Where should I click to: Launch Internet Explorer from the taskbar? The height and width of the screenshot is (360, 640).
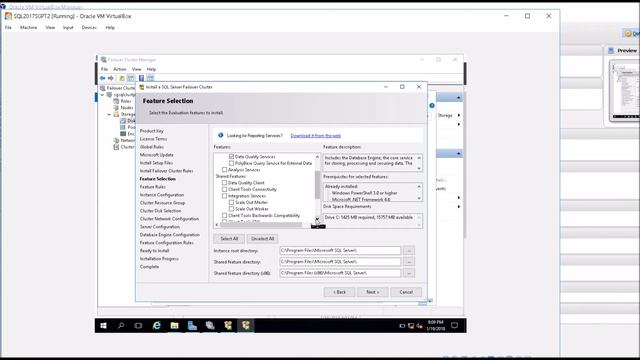tap(156, 325)
